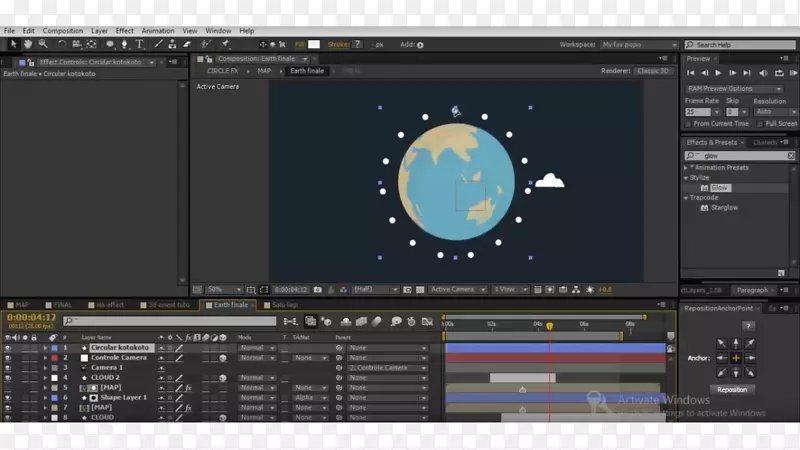Switch to the ink effect timeline tab
The height and width of the screenshot is (450, 800).
click(108, 305)
